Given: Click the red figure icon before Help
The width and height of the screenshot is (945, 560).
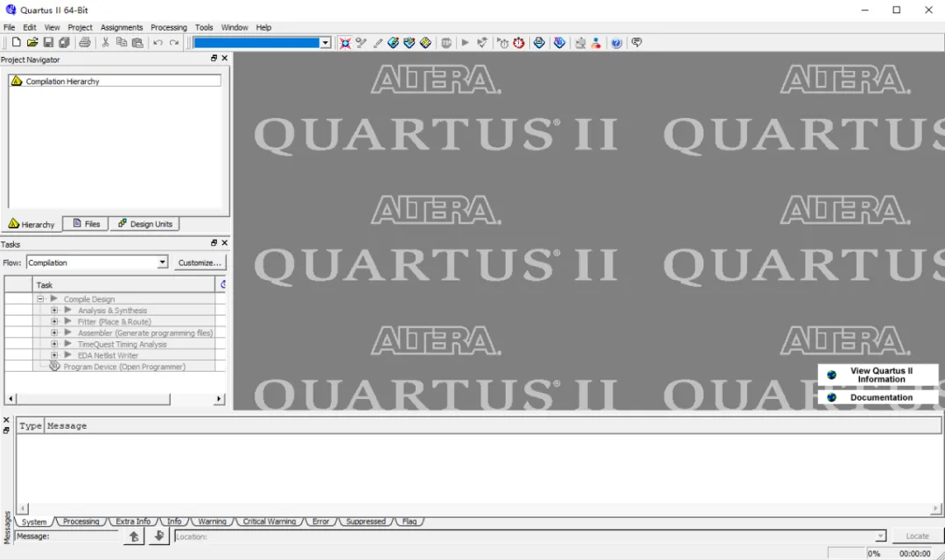Looking at the screenshot, I should tap(596, 42).
